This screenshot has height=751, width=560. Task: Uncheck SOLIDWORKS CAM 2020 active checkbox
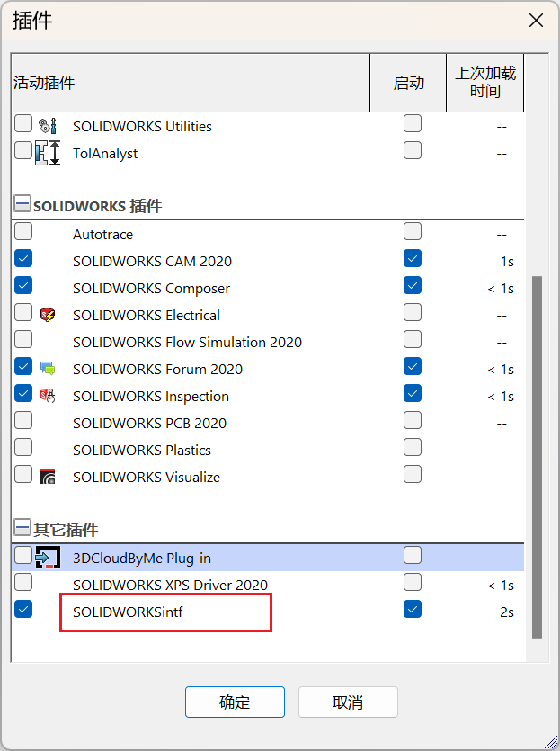click(x=23, y=259)
